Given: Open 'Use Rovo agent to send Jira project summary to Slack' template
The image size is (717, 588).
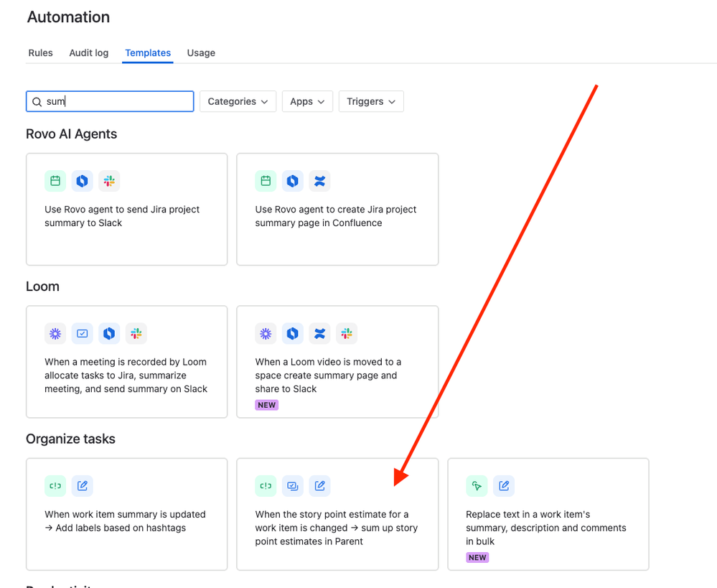Looking at the screenshot, I should 126,209.
